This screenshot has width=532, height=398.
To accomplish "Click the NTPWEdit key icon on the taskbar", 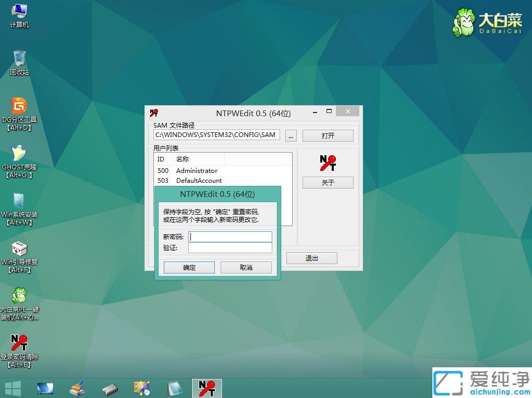I will tap(207, 388).
